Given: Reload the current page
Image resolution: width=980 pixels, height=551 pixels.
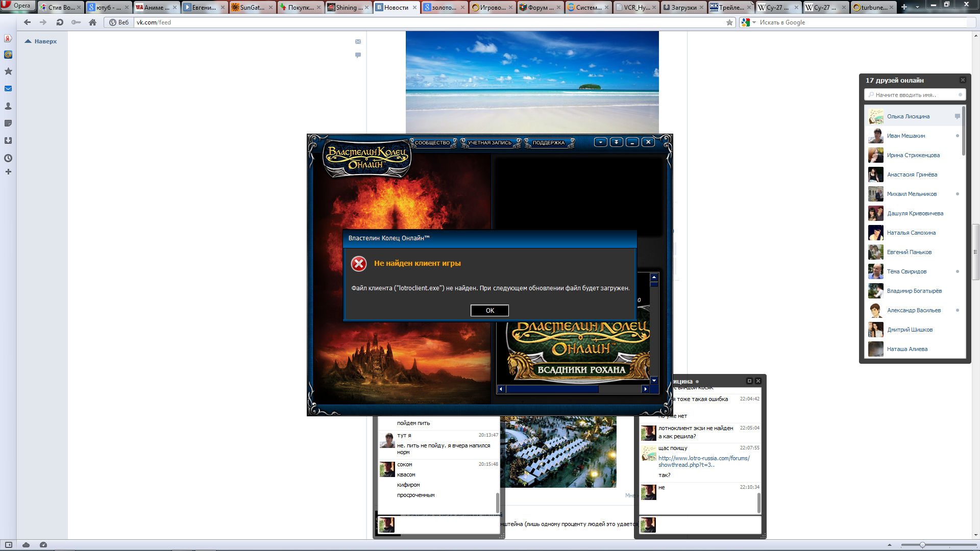Looking at the screenshot, I should 60,22.
